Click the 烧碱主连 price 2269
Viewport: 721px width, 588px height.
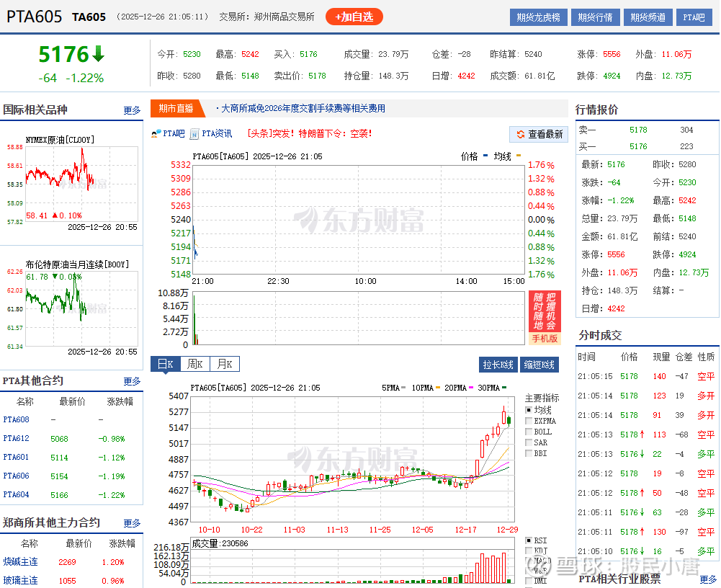[67, 562]
